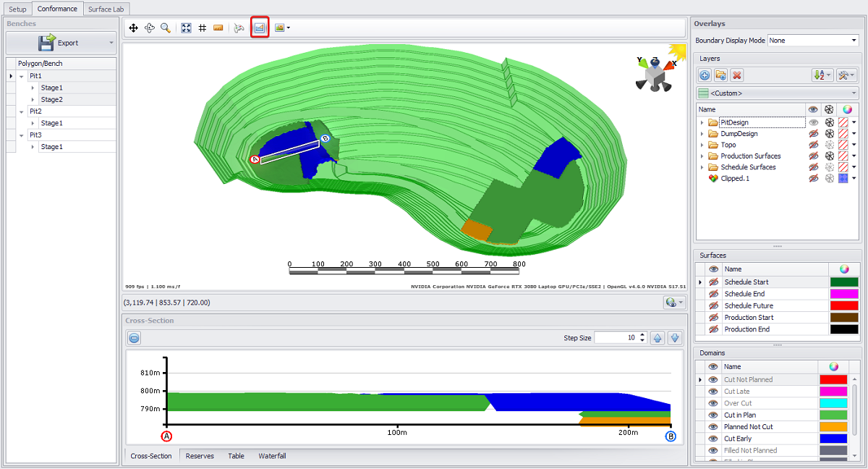Toggle the grid display icon
Image resolution: width=868 pixels, height=469 pixels.
(x=202, y=28)
